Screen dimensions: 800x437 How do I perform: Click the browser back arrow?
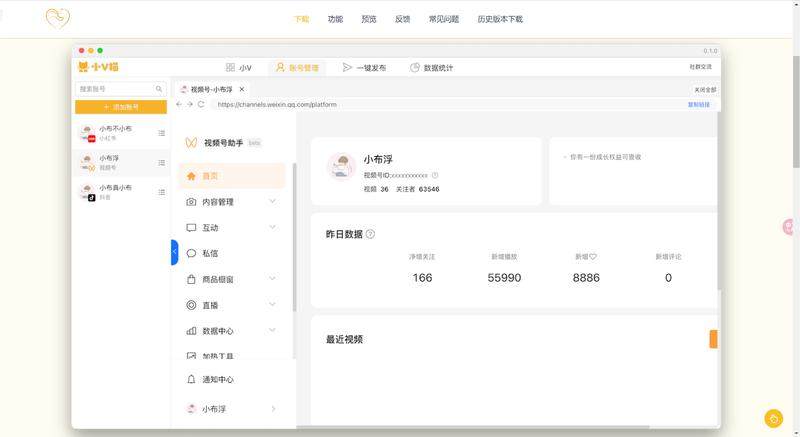(179, 104)
